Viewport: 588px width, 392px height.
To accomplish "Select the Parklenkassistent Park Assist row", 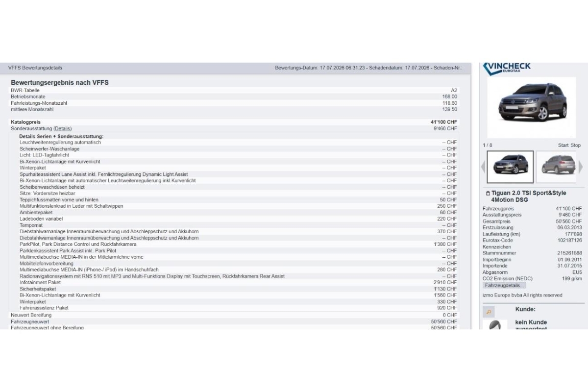I will (x=238, y=250).
